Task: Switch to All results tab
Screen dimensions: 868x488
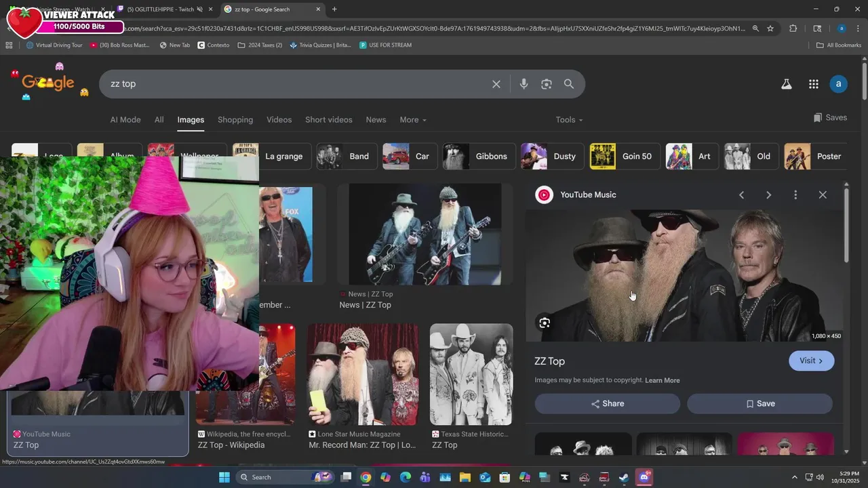Action: coord(159,120)
